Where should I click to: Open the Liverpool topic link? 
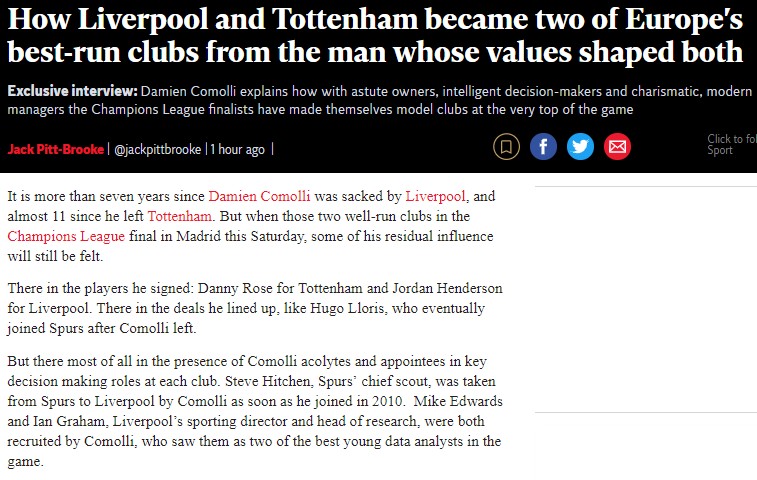(x=435, y=196)
